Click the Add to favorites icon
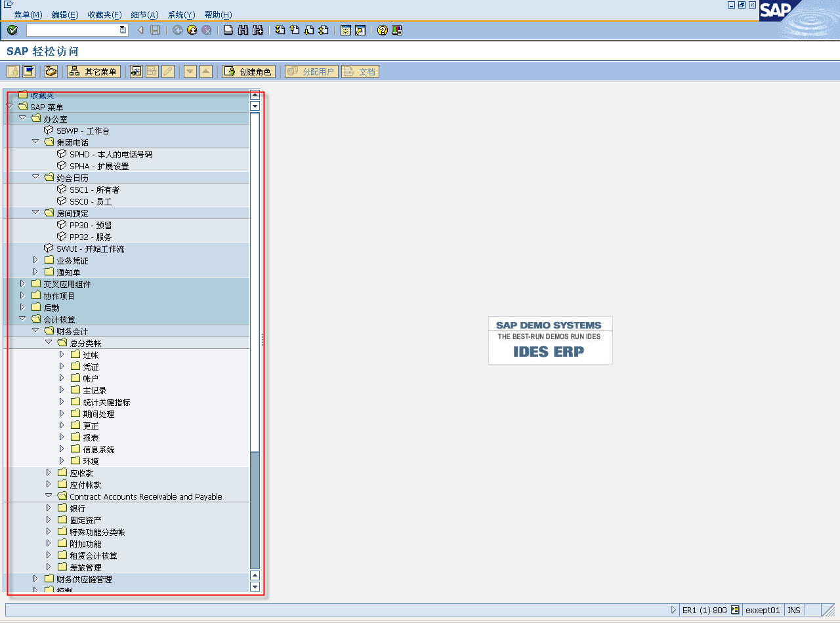 point(136,71)
